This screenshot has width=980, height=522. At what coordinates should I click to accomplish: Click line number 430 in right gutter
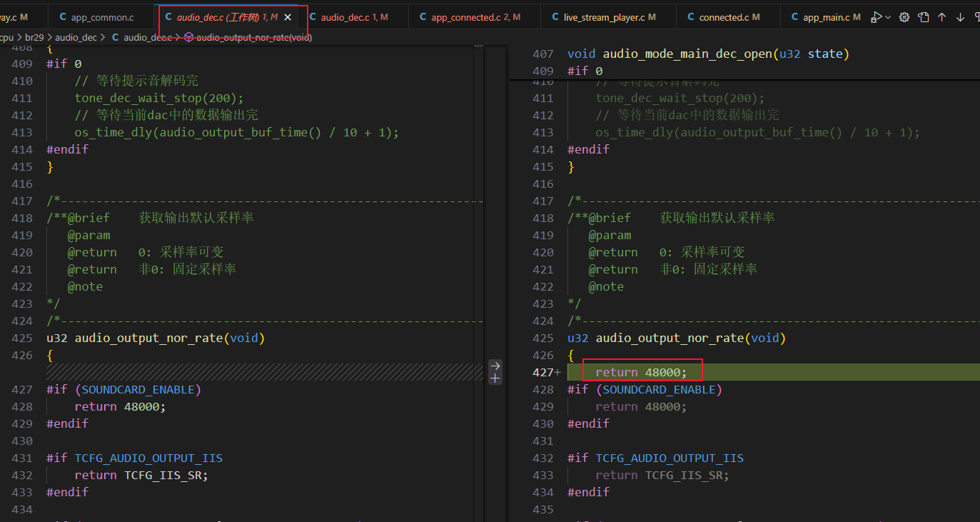click(543, 423)
